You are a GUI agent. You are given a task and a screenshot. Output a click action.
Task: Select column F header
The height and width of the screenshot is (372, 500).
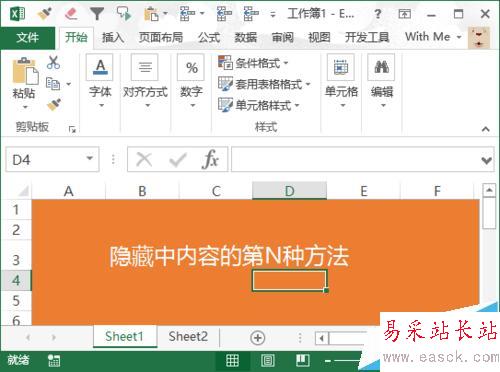(437, 191)
